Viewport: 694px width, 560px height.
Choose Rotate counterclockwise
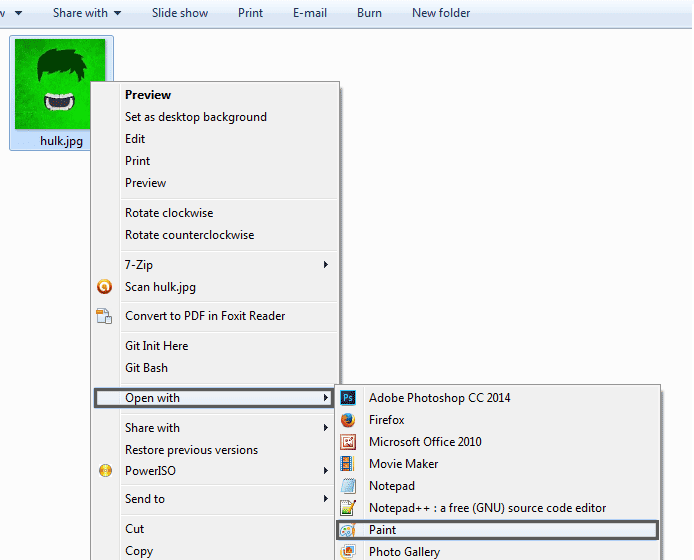coord(190,235)
